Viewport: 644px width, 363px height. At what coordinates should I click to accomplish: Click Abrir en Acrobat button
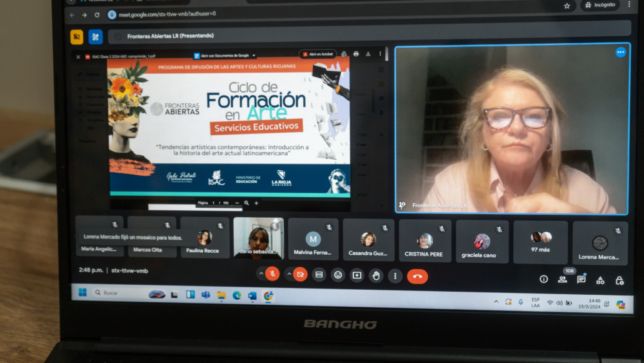tap(318, 54)
